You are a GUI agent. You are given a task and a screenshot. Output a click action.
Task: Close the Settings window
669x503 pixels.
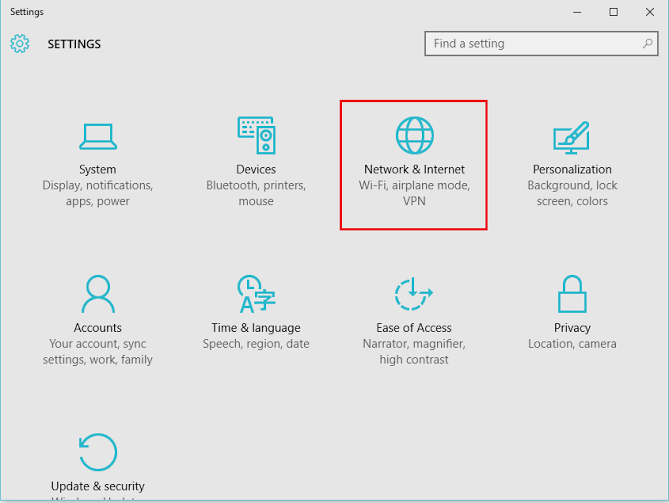[650, 12]
